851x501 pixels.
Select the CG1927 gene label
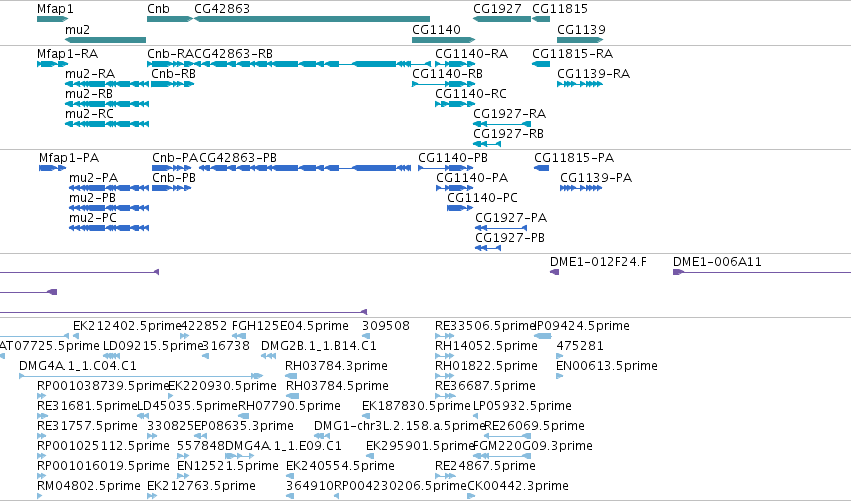click(x=497, y=9)
